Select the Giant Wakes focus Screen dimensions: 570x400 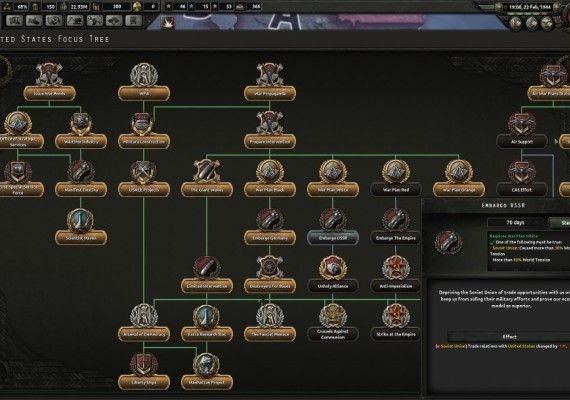[x=207, y=190]
